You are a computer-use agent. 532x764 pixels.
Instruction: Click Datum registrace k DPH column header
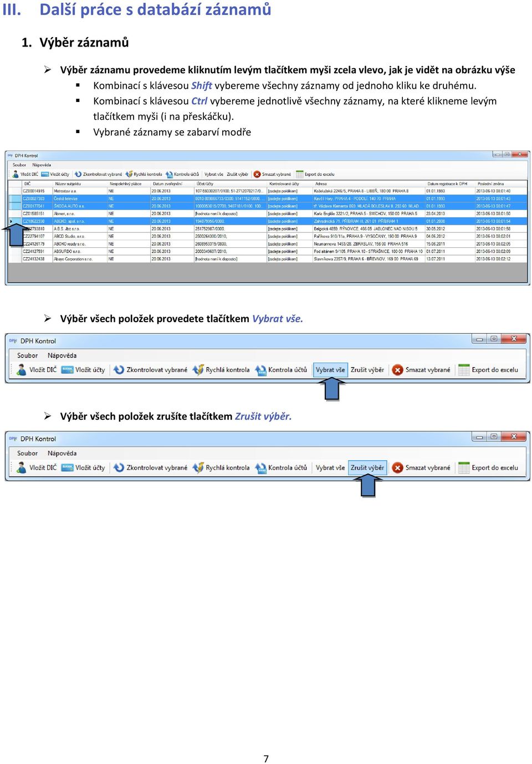click(450, 184)
